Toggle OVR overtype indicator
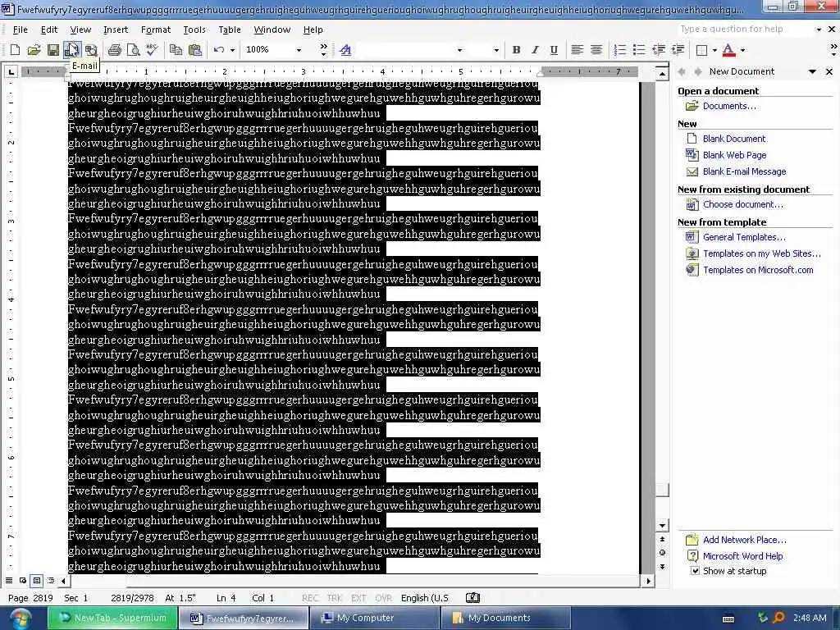This screenshot has width=840, height=630. (x=383, y=598)
